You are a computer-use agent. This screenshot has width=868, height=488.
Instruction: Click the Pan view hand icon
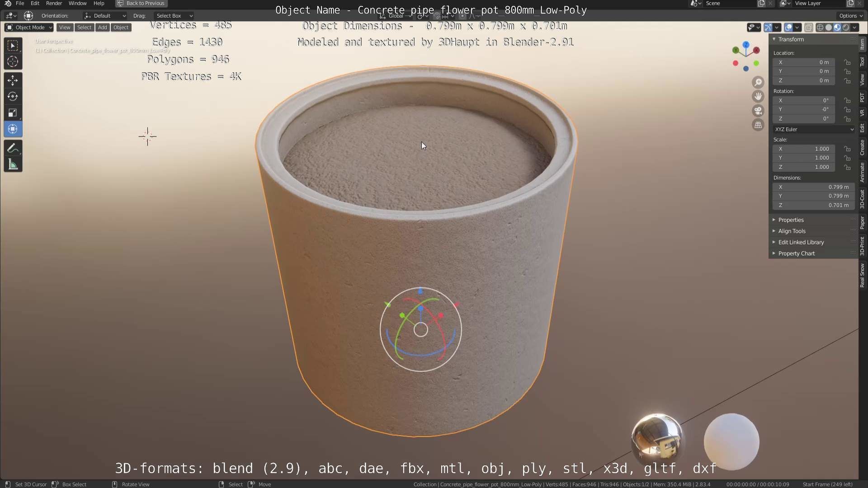click(x=758, y=96)
